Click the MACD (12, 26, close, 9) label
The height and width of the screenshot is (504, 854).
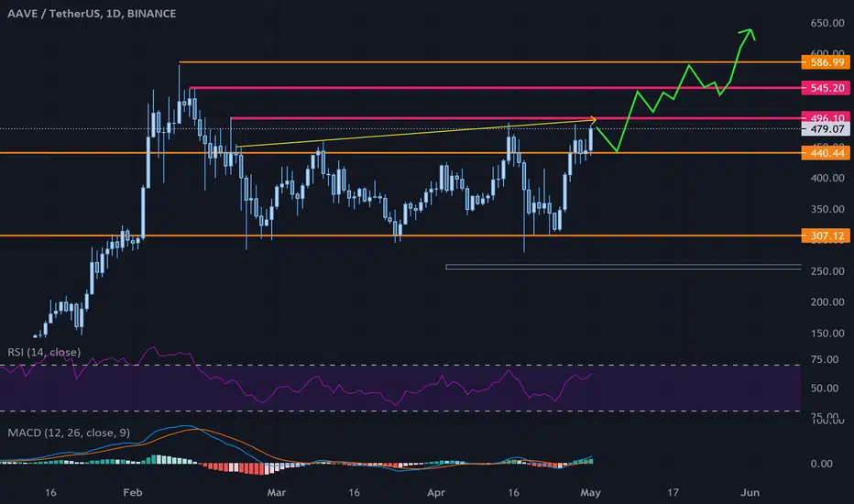pos(69,433)
